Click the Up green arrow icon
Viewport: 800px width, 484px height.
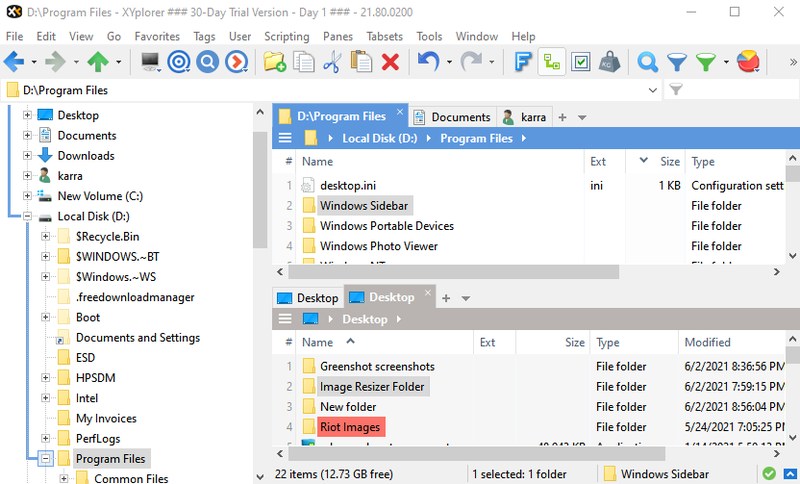[98, 62]
